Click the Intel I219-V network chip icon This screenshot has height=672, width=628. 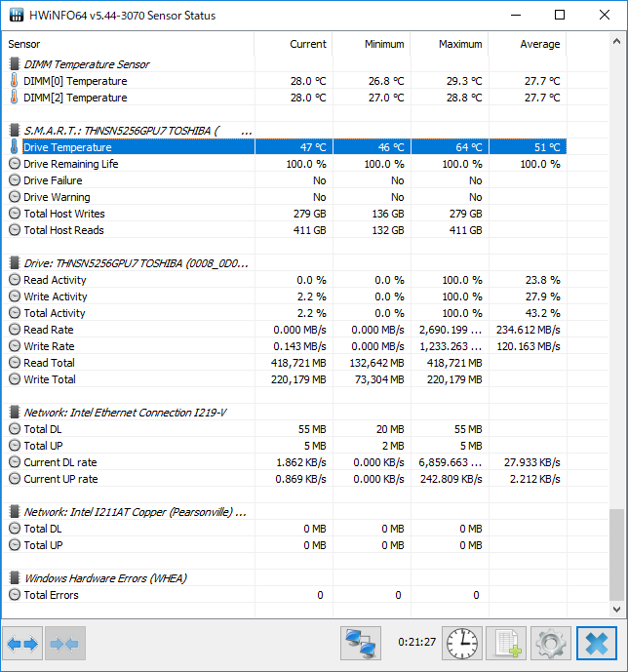point(15,413)
